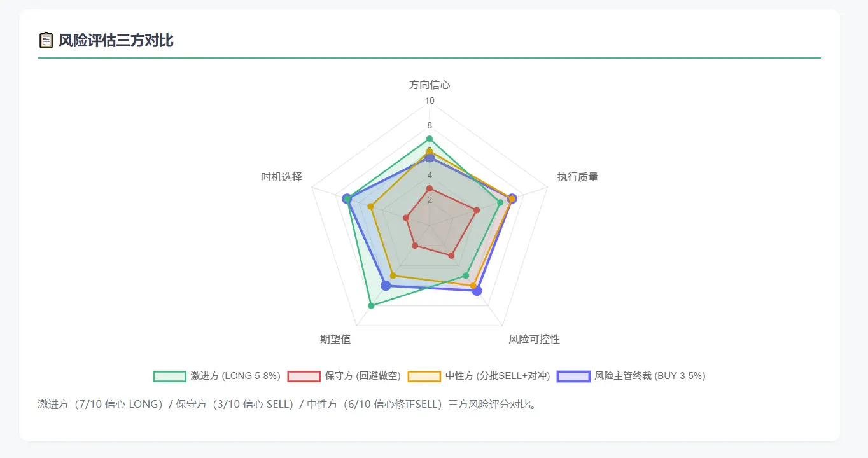Toggle the green 激进方 legend swatch
868x458 pixels.
(x=169, y=376)
